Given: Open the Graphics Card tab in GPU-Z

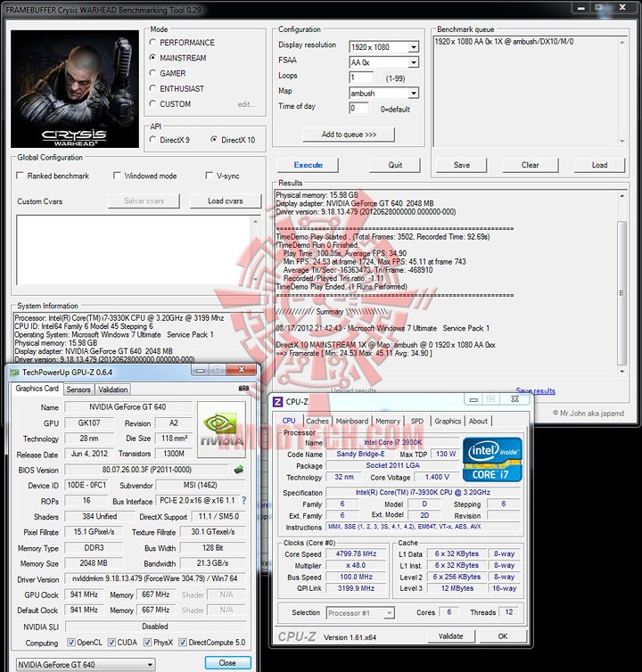Looking at the screenshot, I should (37, 389).
